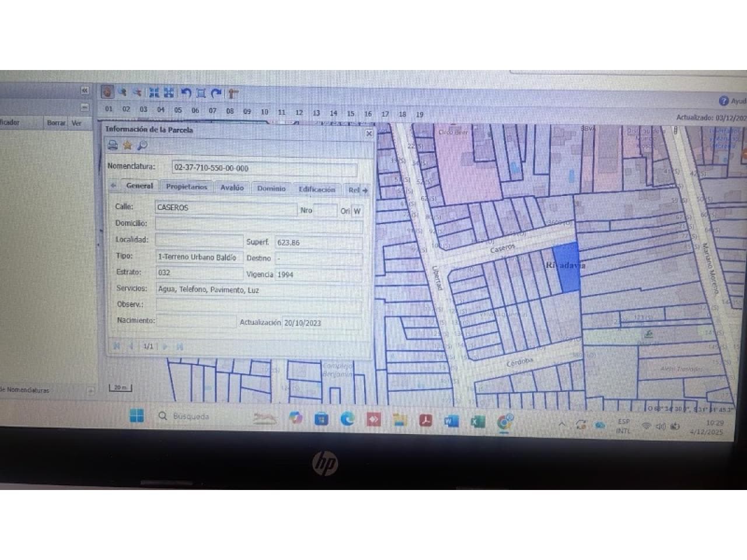This screenshot has height=560, width=747.
Task: Open the partially hidden Rel tab
Action: [x=354, y=190]
